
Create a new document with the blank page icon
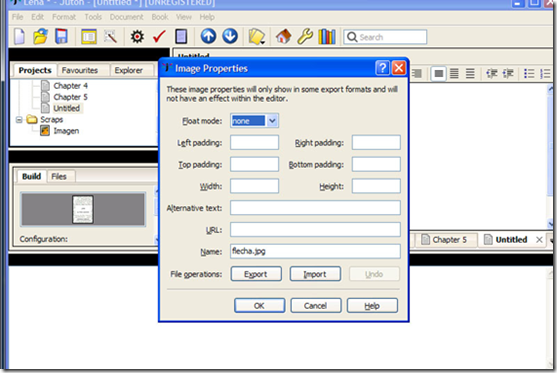pyautogui.click(x=20, y=37)
